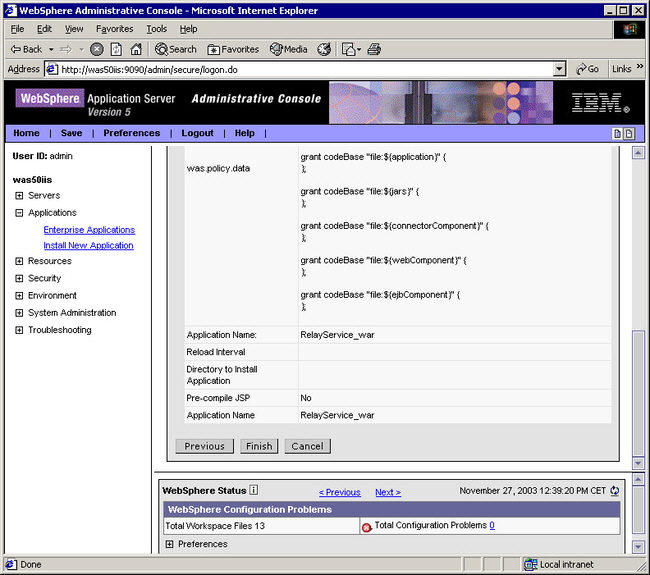Open the Back button history dropdown arrow
Screen dimensions: 650x575
[51, 50]
